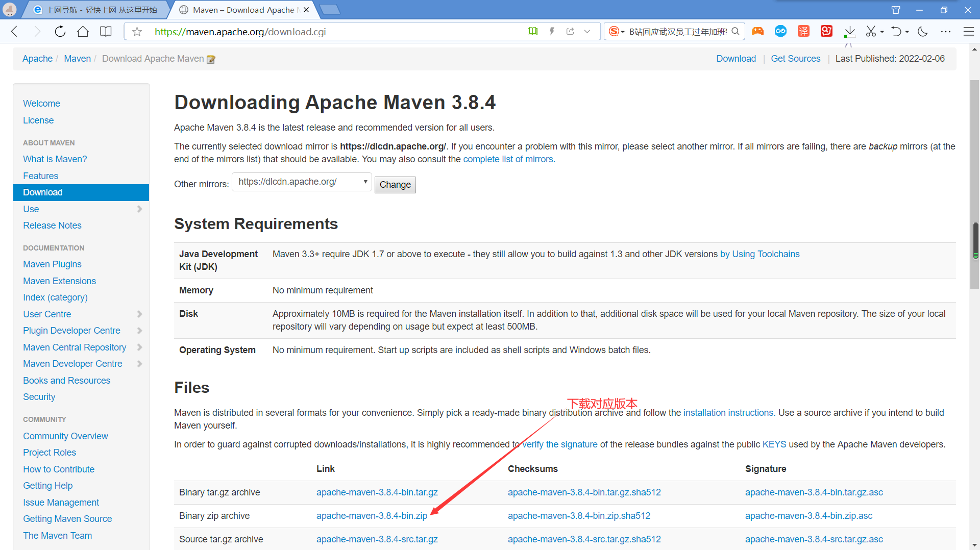Open the browser home page icon
Viewport: 980px width, 550px height.
point(83,32)
